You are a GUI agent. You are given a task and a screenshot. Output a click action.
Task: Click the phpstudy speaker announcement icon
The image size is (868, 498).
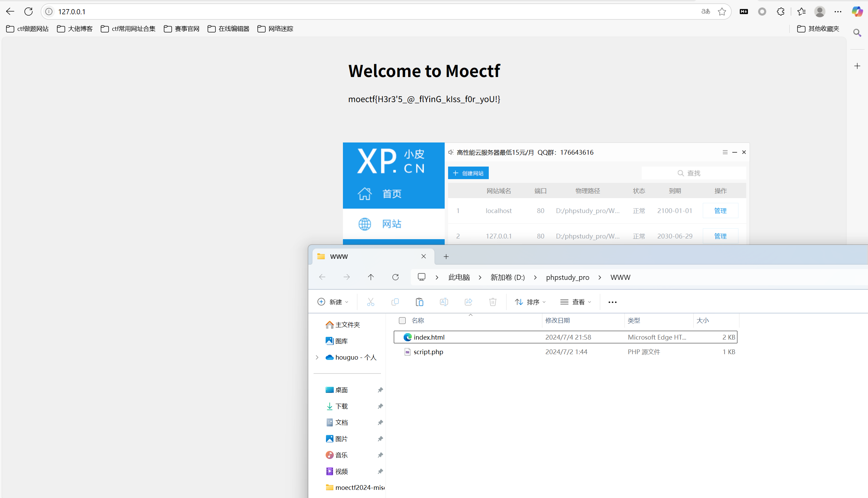point(451,152)
